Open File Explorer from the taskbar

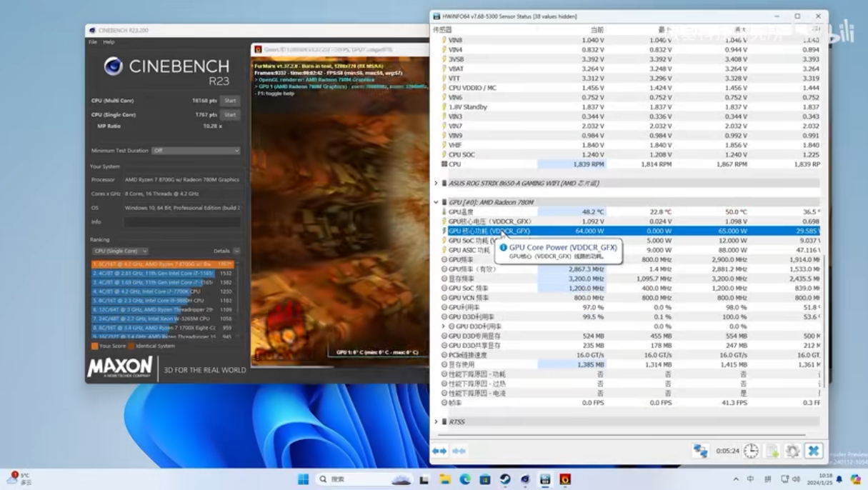point(444,479)
